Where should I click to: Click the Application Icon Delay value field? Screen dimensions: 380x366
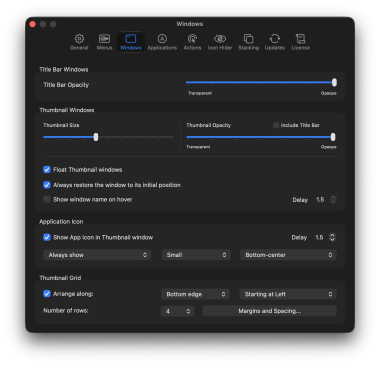point(319,237)
